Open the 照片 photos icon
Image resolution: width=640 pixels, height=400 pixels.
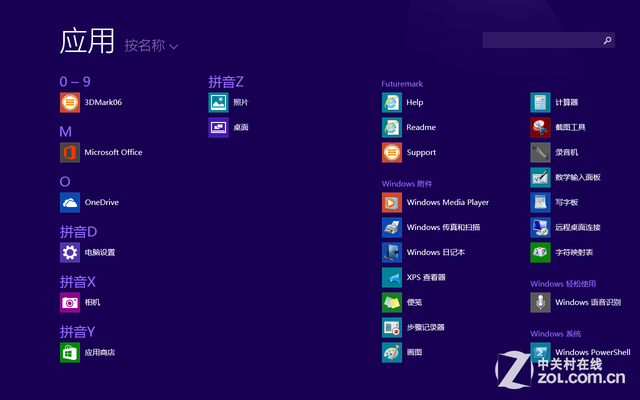click(218, 102)
